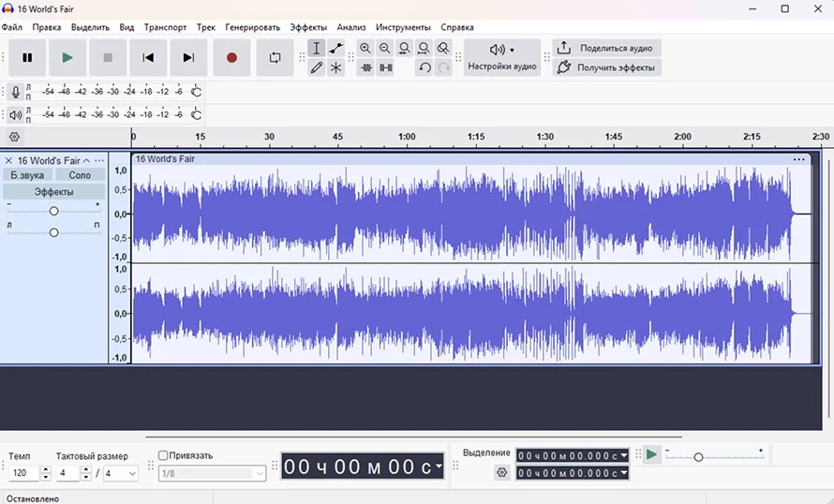Toggle the Соло button
Screen dimensions: 834x504
tap(80, 175)
